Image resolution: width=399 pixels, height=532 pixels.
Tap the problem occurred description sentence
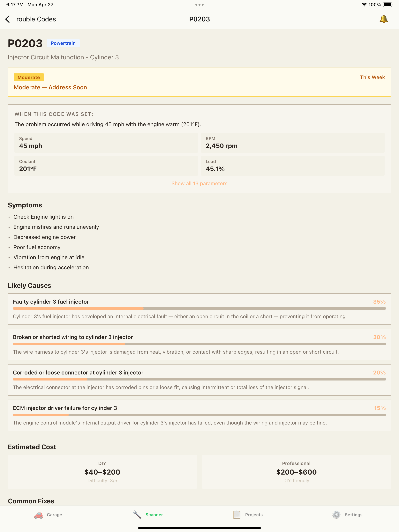pos(108,124)
